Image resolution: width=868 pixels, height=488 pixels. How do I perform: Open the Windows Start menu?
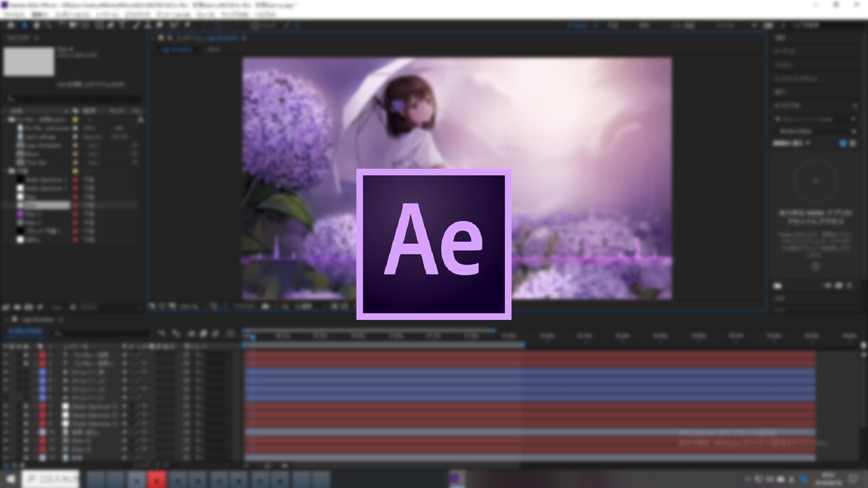[x=10, y=479]
